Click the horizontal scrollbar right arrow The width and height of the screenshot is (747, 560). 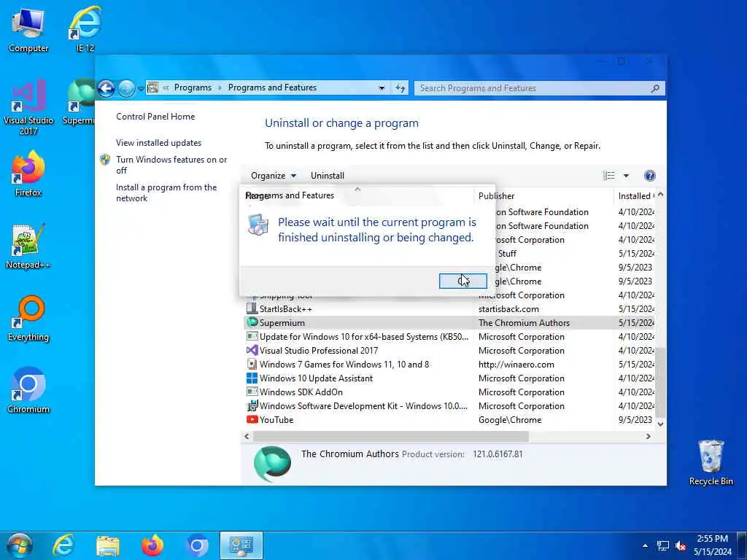pos(648,436)
